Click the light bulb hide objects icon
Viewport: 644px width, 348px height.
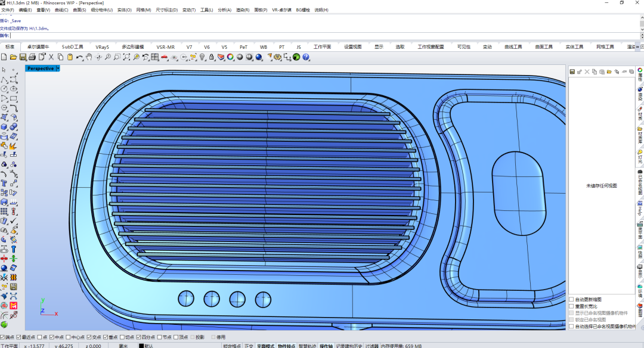pos(202,57)
